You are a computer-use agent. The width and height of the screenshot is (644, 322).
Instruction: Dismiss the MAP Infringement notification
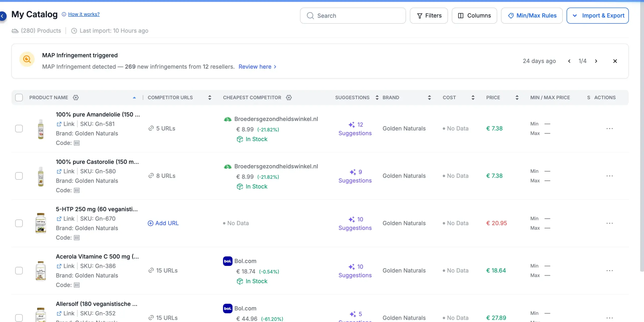tap(615, 61)
